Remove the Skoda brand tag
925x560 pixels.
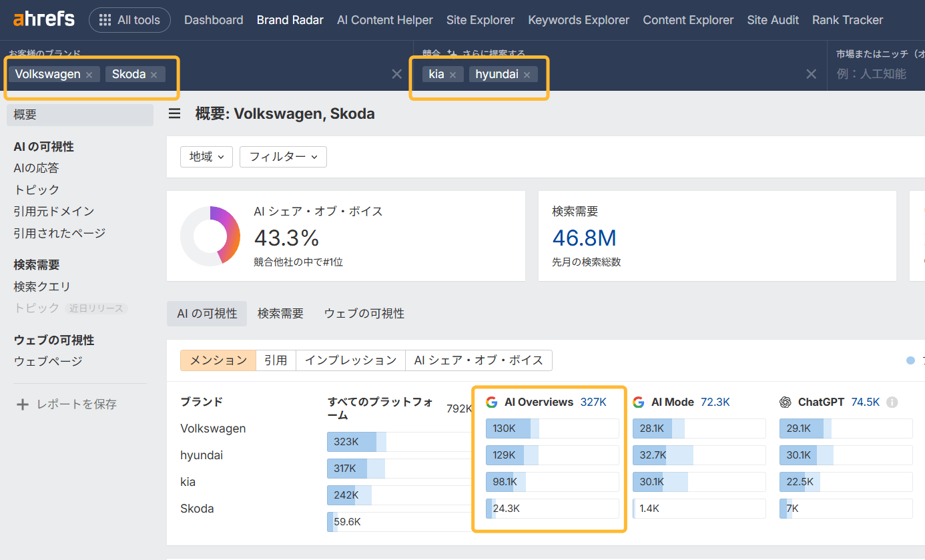point(154,74)
